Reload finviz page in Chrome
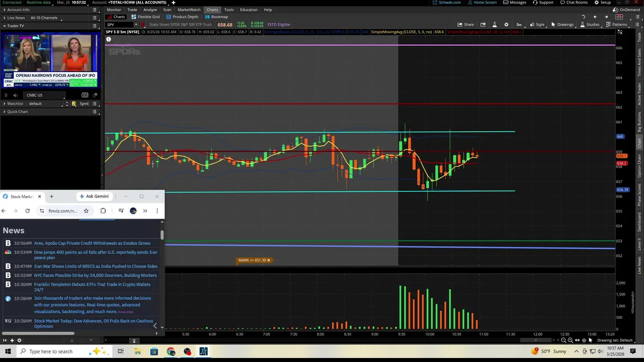Screen dimensions: 644x362 point(27,211)
